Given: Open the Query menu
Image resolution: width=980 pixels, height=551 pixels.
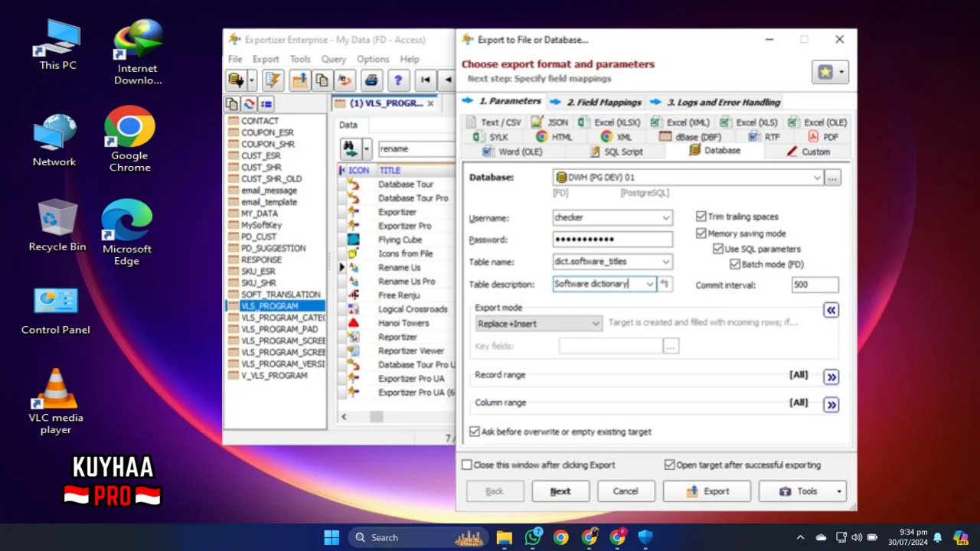Looking at the screenshot, I should click(334, 59).
